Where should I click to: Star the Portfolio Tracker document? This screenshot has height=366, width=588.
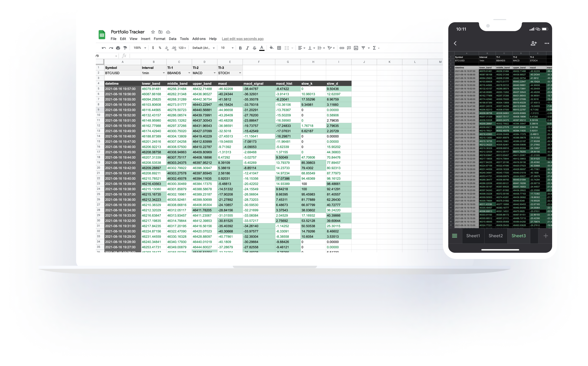pyautogui.click(x=153, y=32)
